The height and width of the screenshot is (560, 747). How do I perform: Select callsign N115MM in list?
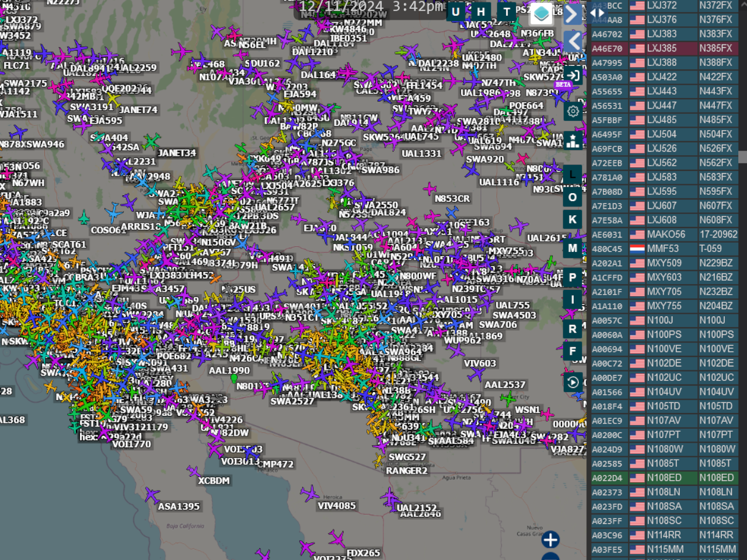tap(665, 549)
